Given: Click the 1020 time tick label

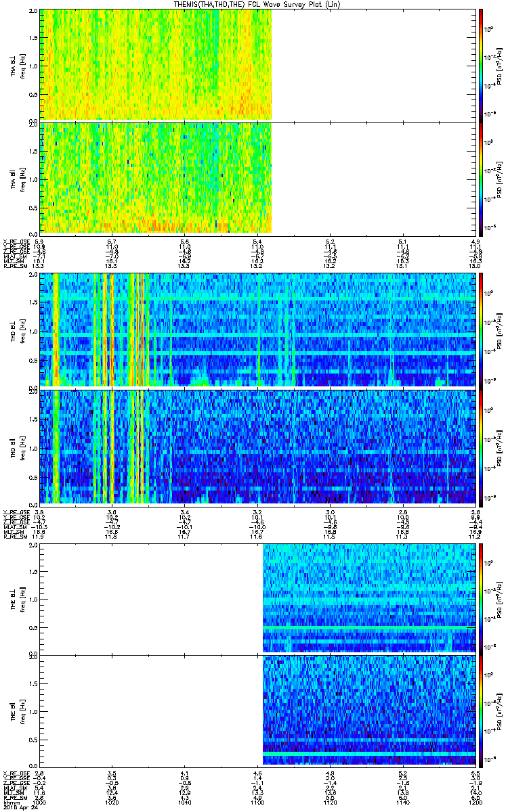Looking at the screenshot, I should [x=112, y=803].
